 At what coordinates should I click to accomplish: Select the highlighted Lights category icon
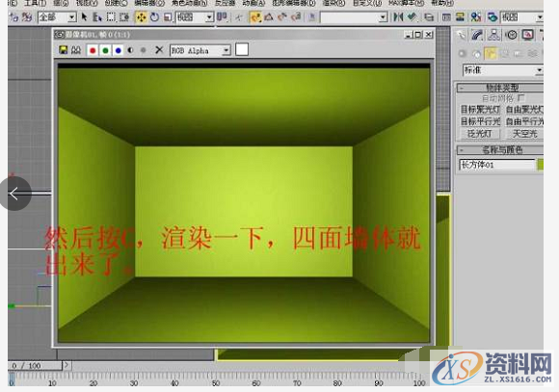491,54
